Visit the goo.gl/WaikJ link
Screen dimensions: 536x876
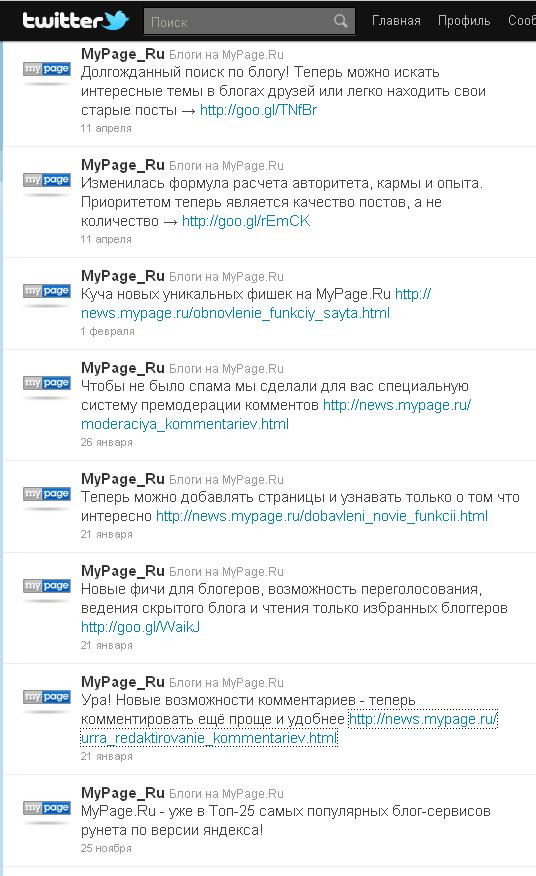tap(140, 627)
